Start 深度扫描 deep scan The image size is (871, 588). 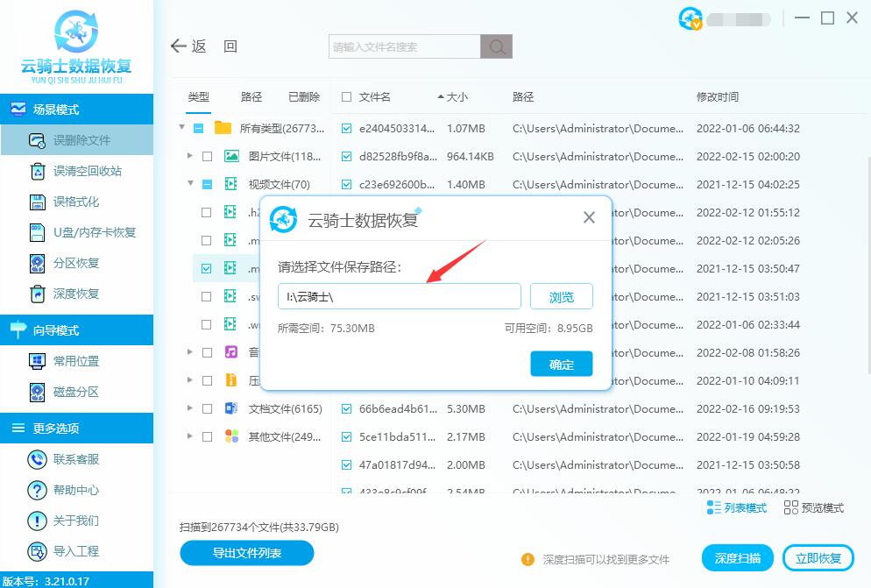click(737, 558)
